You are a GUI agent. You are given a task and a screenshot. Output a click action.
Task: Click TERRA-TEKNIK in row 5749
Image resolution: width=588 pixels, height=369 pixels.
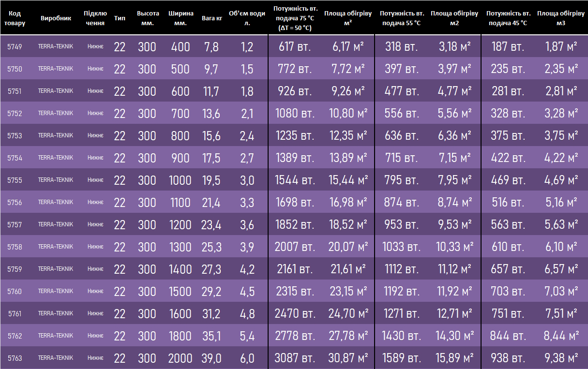point(56,46)
